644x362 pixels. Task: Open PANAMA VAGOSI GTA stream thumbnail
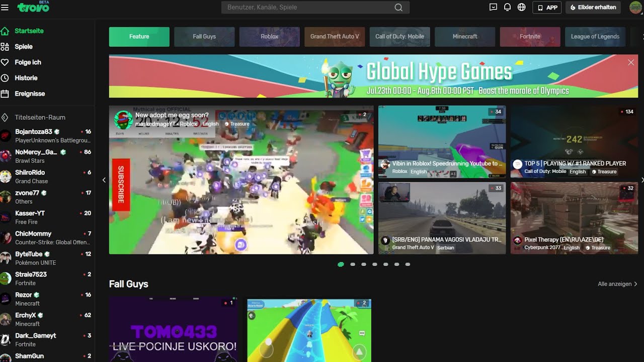[442, 218]
